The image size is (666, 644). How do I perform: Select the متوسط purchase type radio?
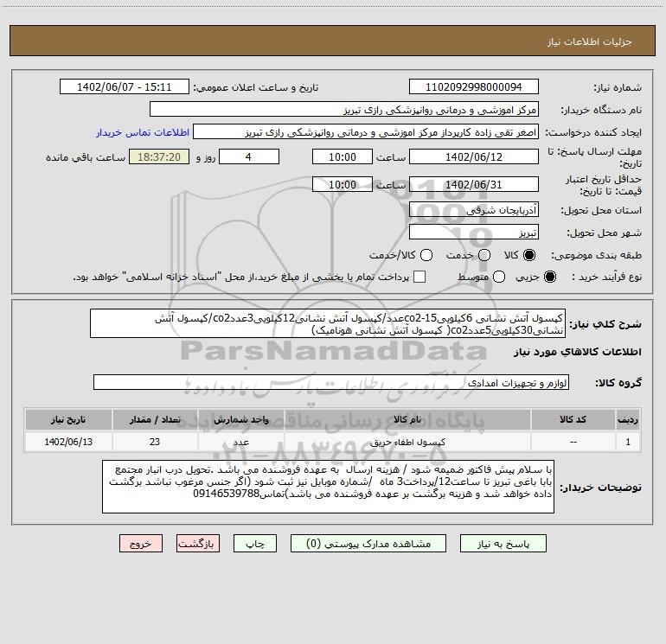[x=499, y=277]
